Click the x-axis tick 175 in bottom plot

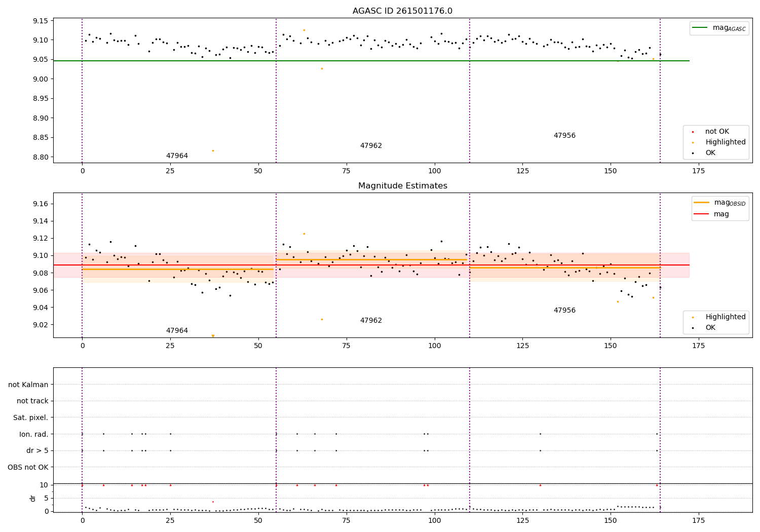698,520
